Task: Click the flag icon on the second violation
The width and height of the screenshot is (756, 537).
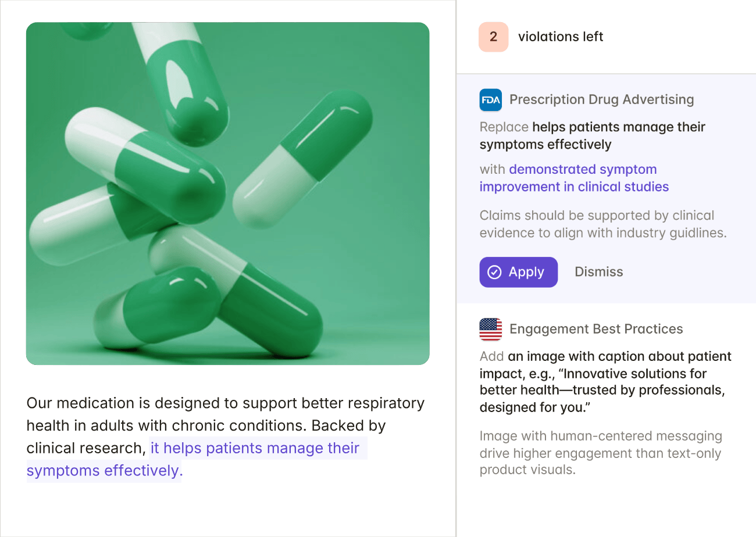Action: [x=490, y=329]
